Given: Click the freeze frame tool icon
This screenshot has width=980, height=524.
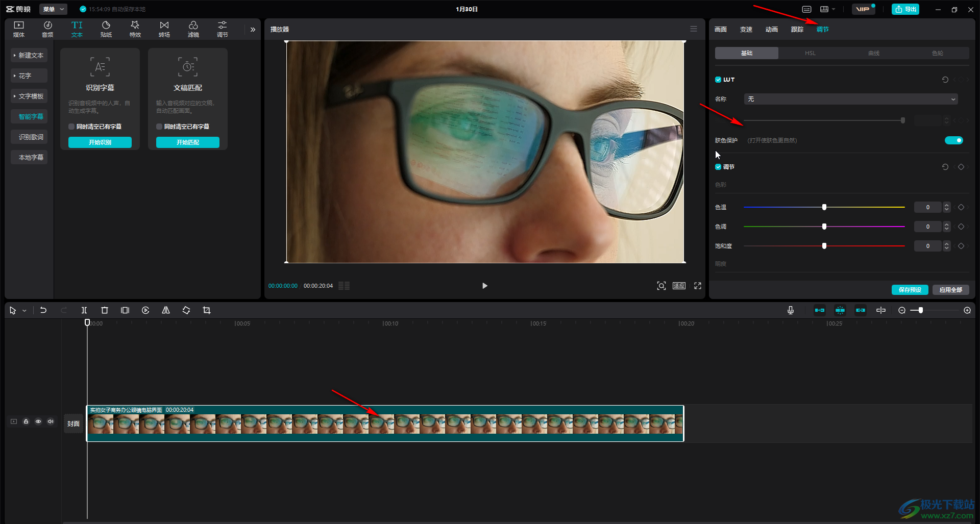Looking at the screenshot, I should 125,310.
